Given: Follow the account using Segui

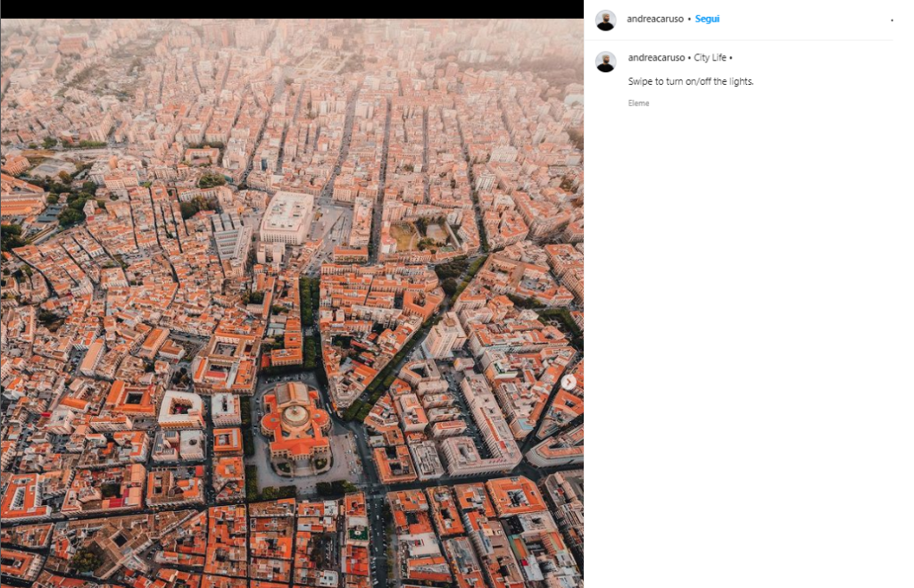Looking at the screenshot, I should [707, 19].
